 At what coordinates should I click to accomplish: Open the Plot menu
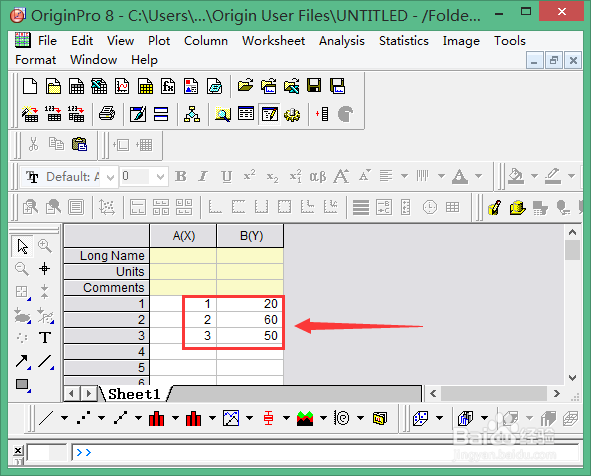point(159,41)
